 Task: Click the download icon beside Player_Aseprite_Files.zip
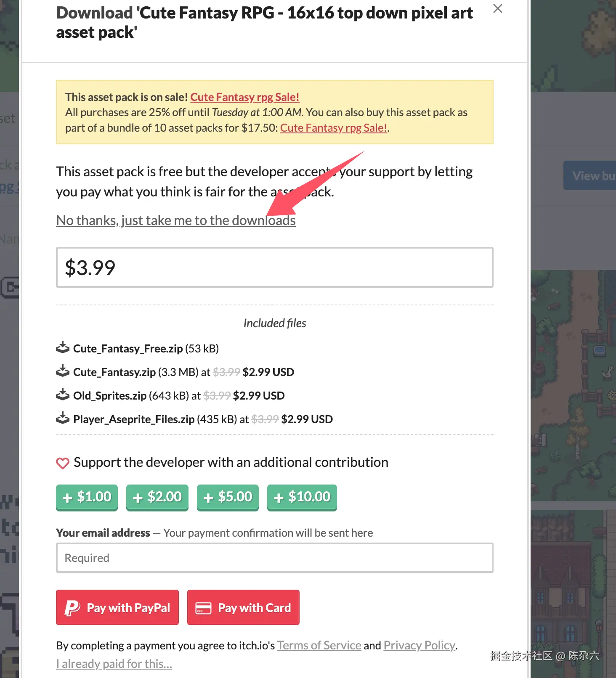[x=63, y=418]
